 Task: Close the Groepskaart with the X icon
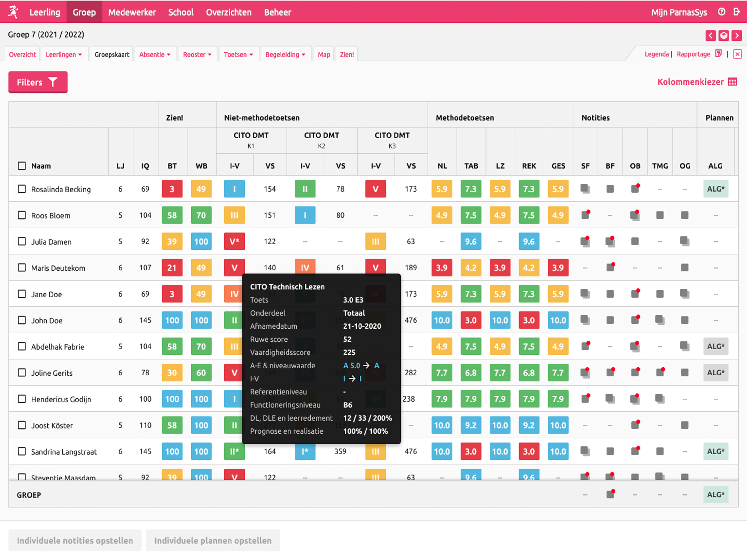coord(737,54)
